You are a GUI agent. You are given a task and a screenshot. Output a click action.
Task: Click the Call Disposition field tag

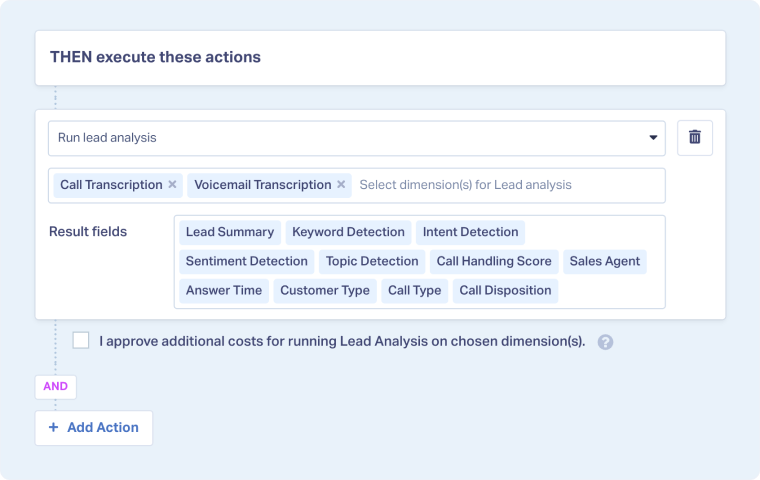coord(504,291)
